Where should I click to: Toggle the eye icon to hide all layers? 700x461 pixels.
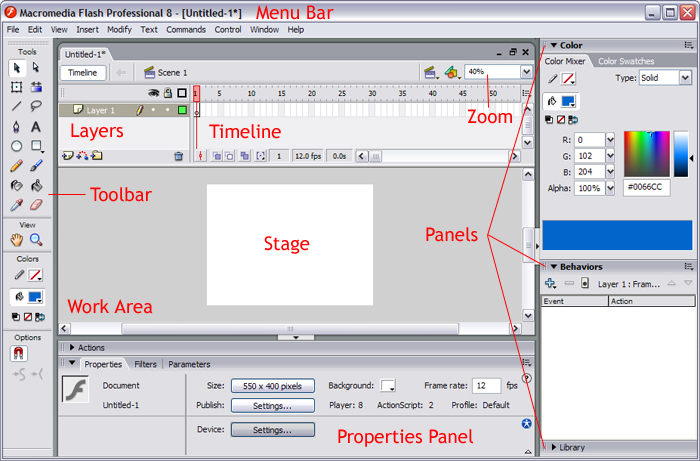[155, 92]
